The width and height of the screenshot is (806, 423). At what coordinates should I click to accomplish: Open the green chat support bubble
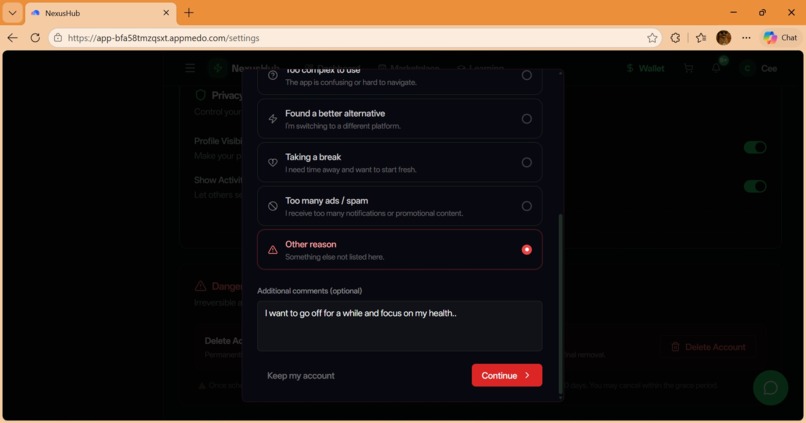tap(770, 388)
